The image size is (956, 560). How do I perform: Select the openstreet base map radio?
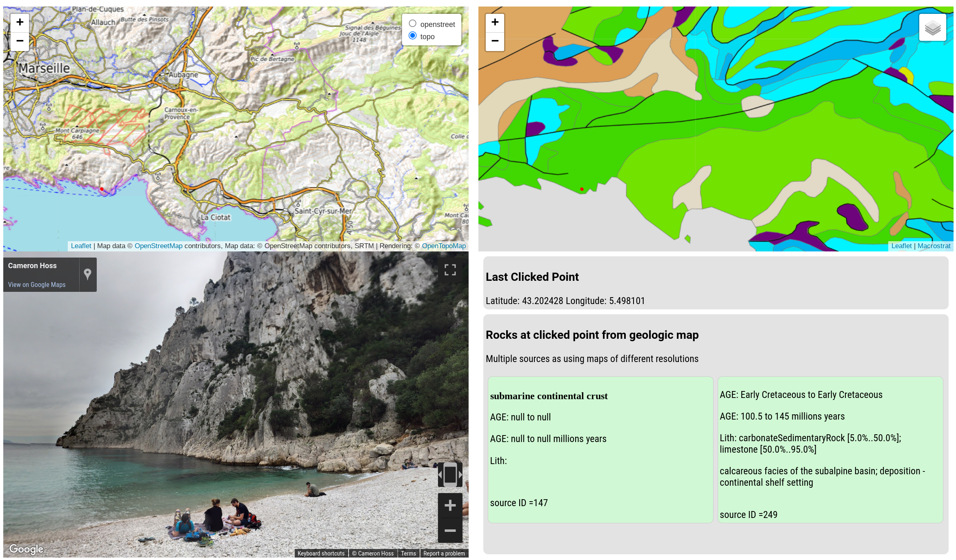coord(413,24)
